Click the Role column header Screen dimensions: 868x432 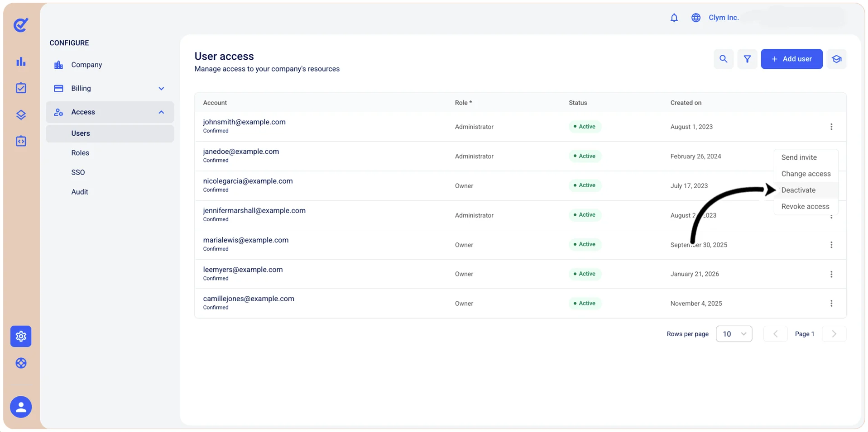463,103
